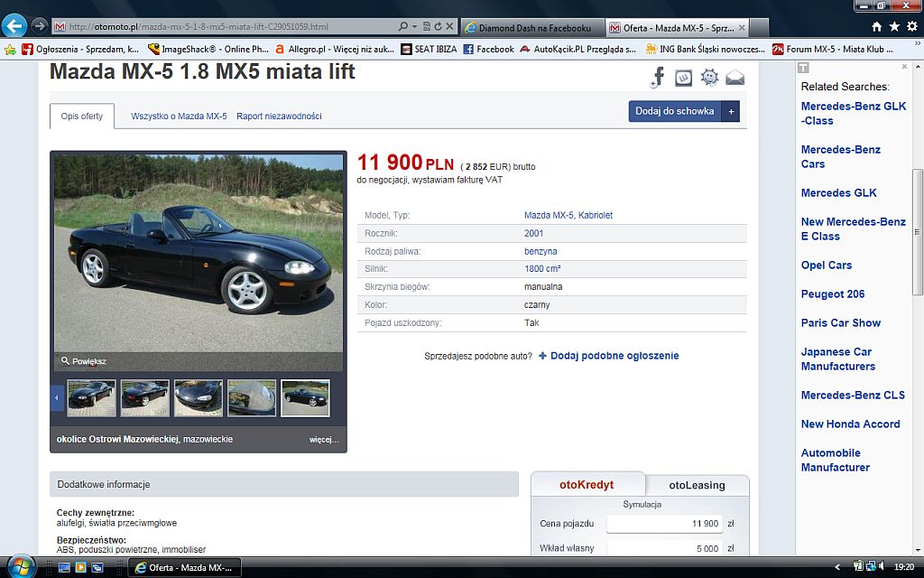Share the offer via Facebook icon
The height and width of the screenshot is (578, 924).
coord(658,78)
